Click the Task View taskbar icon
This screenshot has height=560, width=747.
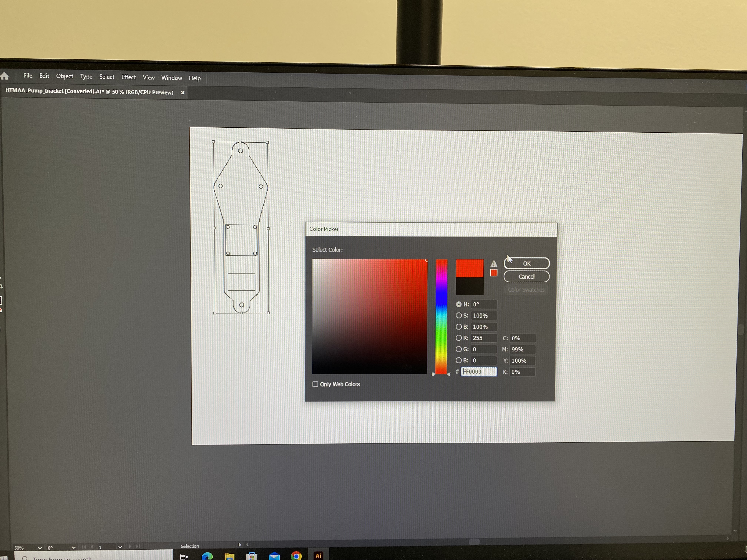[x=184, y=557]
